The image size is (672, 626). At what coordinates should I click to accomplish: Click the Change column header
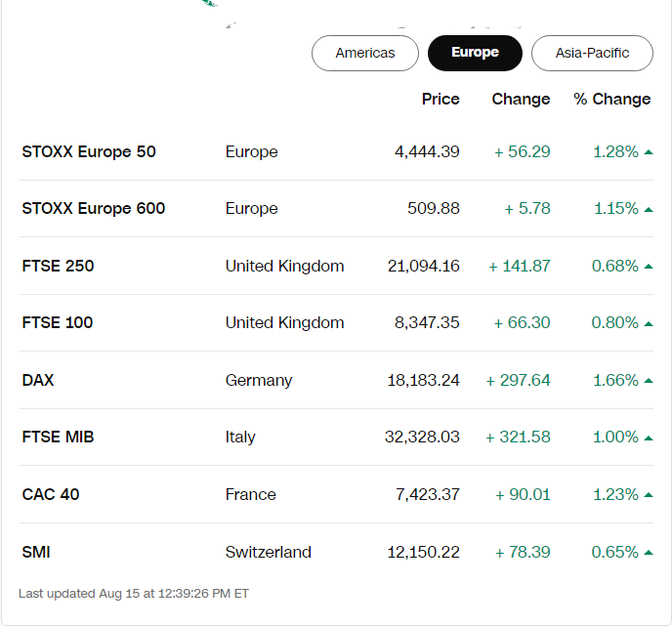(521, 99)
